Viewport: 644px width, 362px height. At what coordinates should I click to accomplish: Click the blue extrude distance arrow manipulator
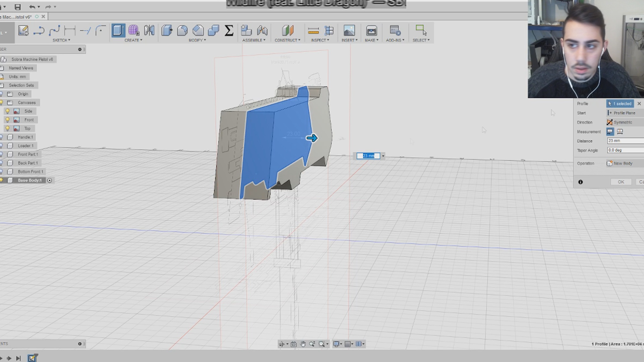[312, 138]
